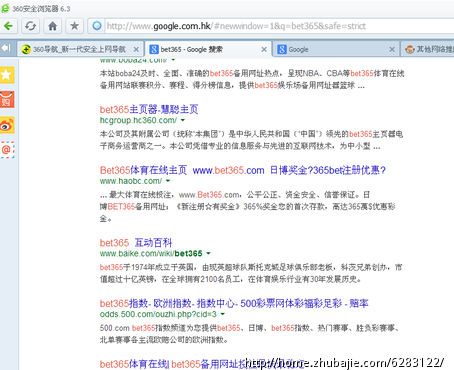Open the bet365主页器-慧聪主页 result link
Image resolution: width=454 pixels, height=370 pixels.
(x=149, y=109)
